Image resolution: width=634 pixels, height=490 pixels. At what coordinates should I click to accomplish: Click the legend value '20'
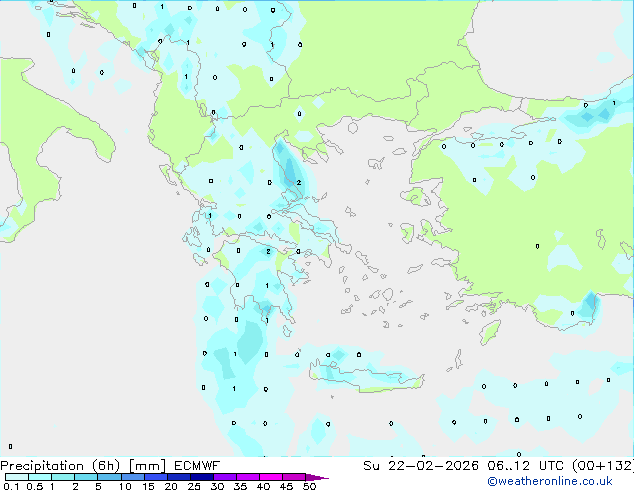(x=171, y=486)
